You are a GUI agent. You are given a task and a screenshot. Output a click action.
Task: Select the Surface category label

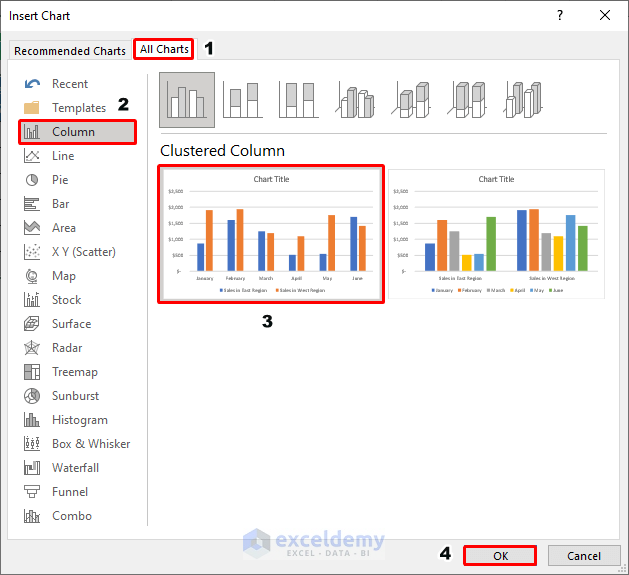(71, 324)
